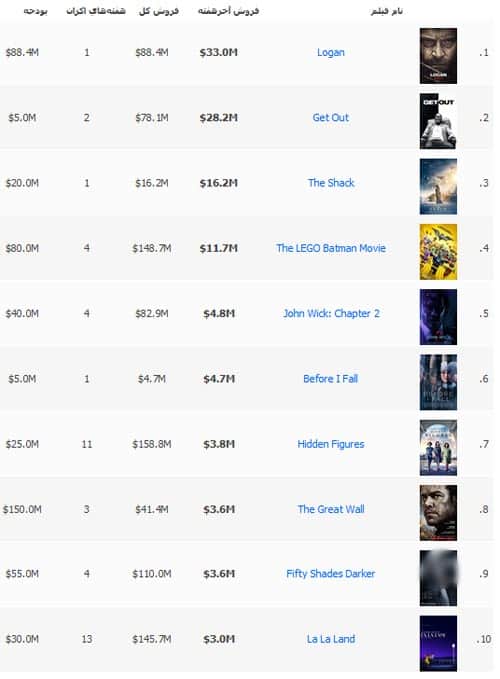Select the La La Land poster thumbnail
The width and height of the screenshot is (500, 679).
pos(438,643)
